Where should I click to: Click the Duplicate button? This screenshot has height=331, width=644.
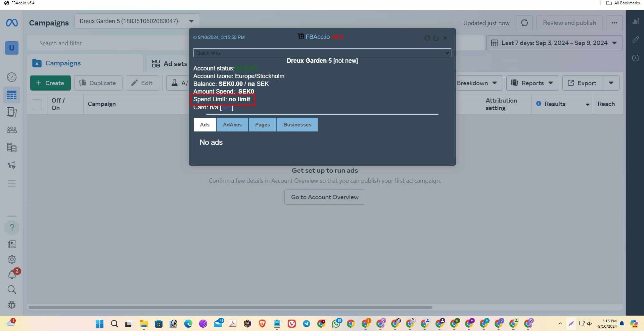(x=98, y=83)
